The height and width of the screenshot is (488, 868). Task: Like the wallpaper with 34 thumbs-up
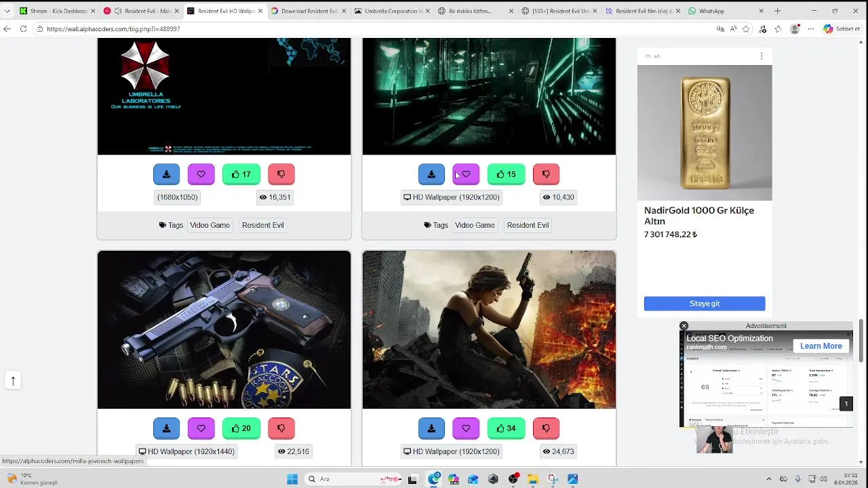click(x=507, y=428)
